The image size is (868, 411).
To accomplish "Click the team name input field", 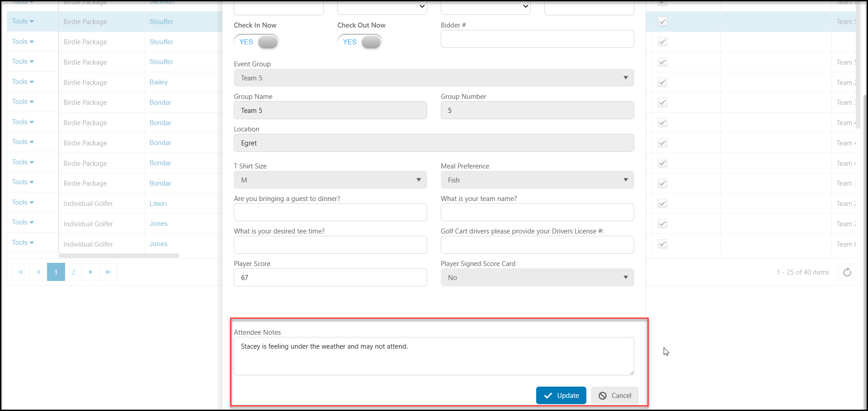I will pyautogui.click(x=538, y=212).
